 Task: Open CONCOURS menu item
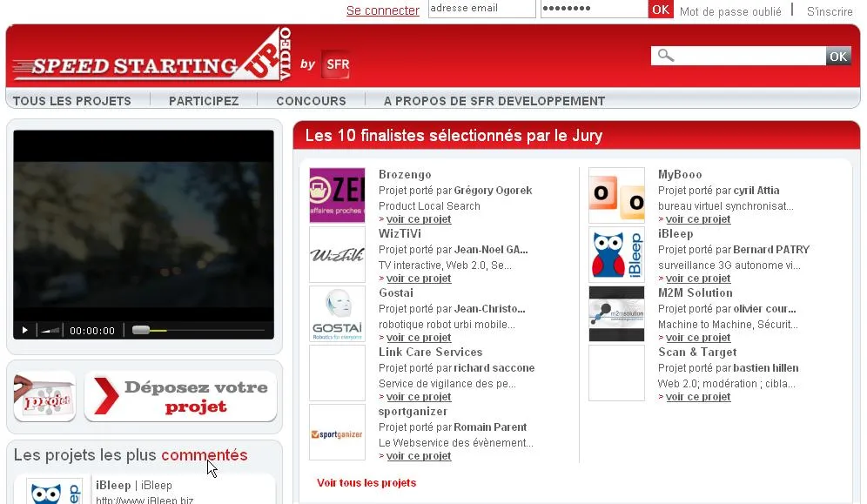[312, 101]
